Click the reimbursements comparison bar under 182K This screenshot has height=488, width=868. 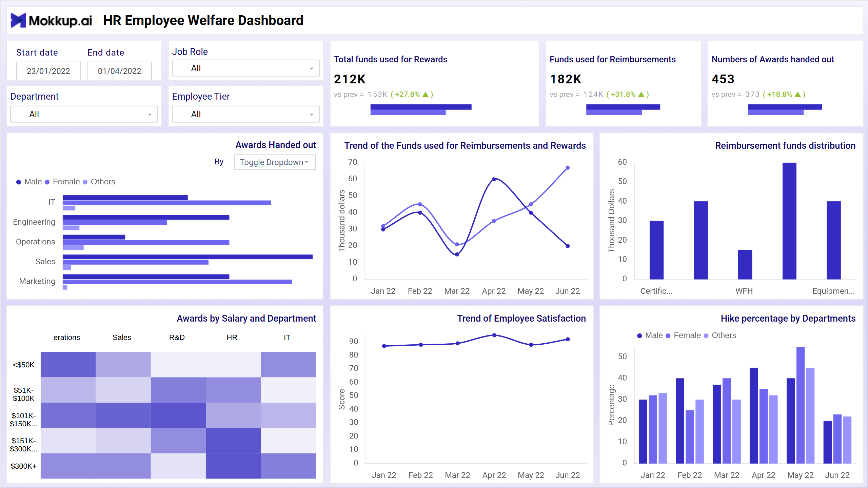(x=623, y=109)
